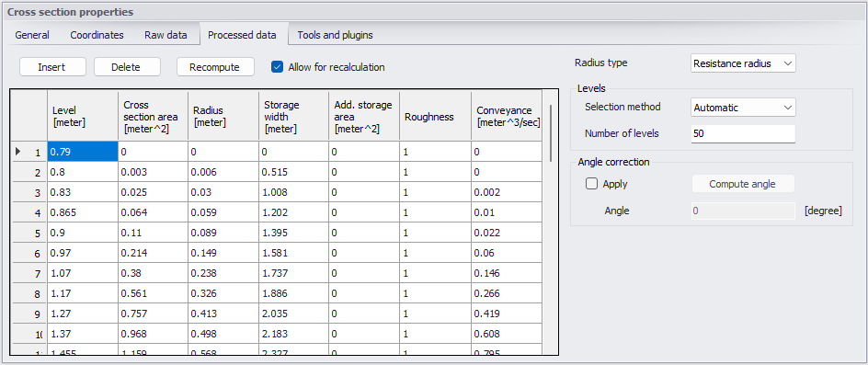Click Radius cell 0.413

(x=223, y=314)
